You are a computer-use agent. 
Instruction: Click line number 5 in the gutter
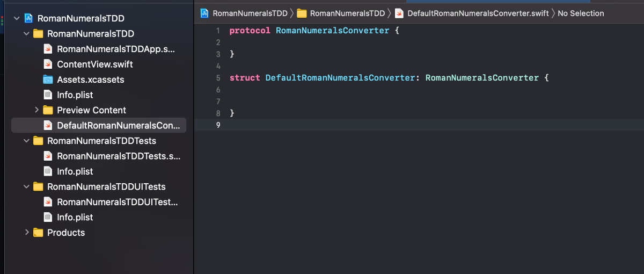click(218, 78)
